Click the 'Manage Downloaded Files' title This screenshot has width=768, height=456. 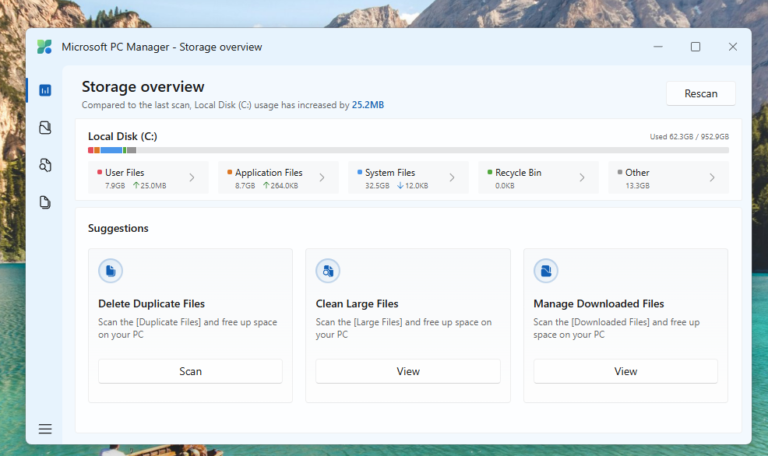point(599,304)
